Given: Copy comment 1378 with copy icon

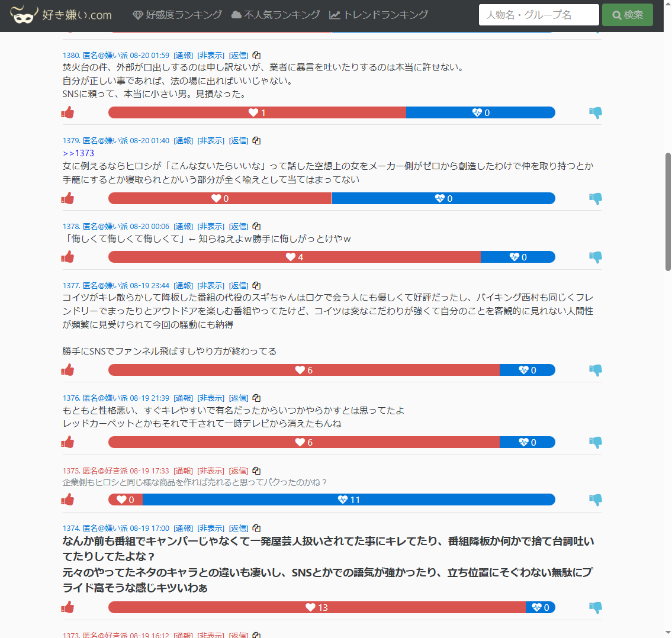Looking at the screenshot, I should pyautogui.click(x=256, y=226).
